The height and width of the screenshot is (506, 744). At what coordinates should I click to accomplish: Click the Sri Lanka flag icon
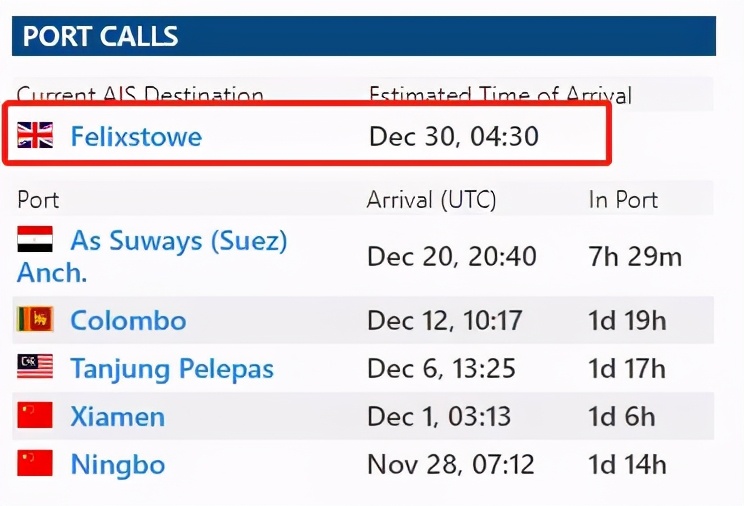tap(35, 319)
